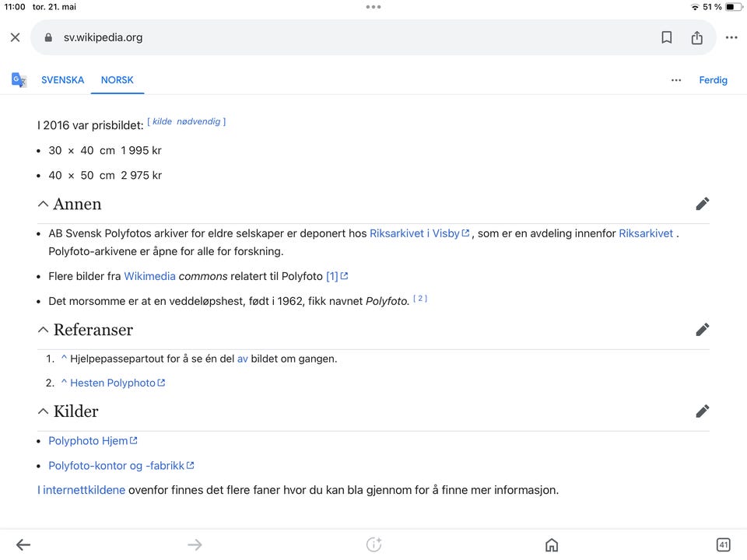Collapse the Kilder section
The image size is (747, 560).
43,411
